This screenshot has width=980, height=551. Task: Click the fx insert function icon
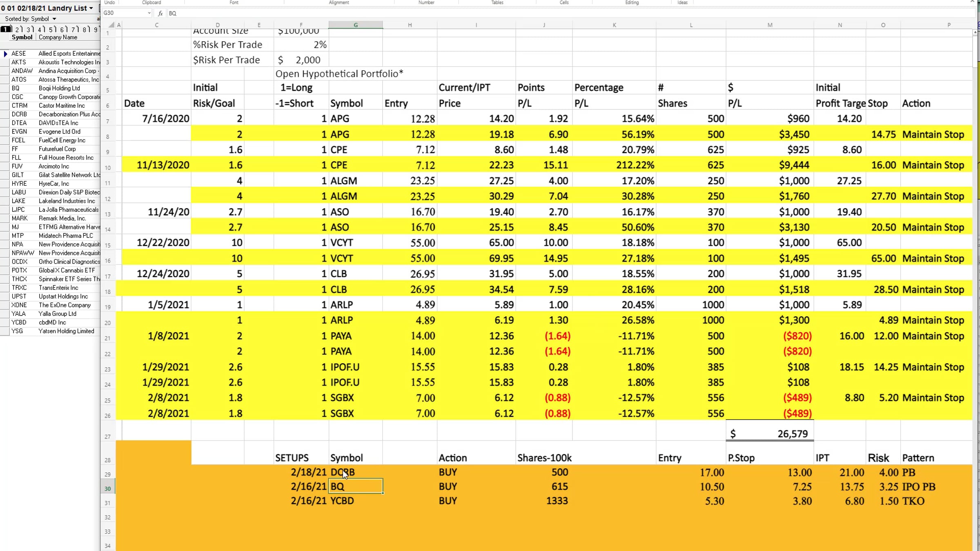[x=160, y=13]
